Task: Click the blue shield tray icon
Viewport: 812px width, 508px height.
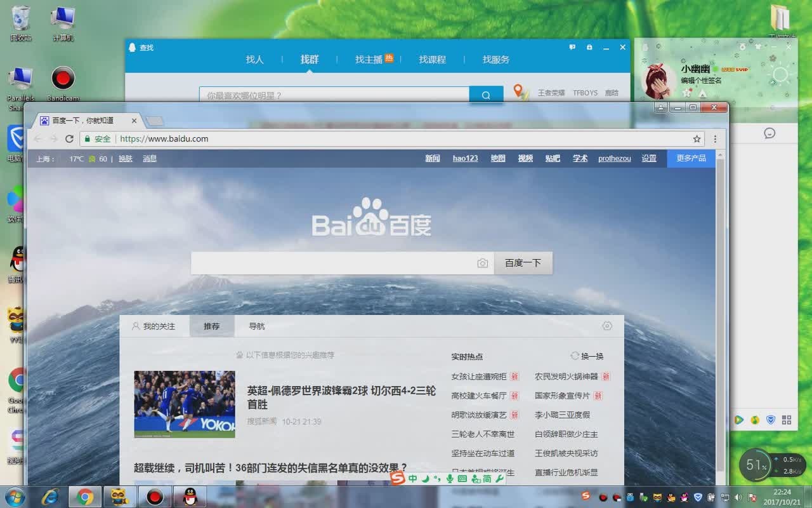Action: [698, 497]
